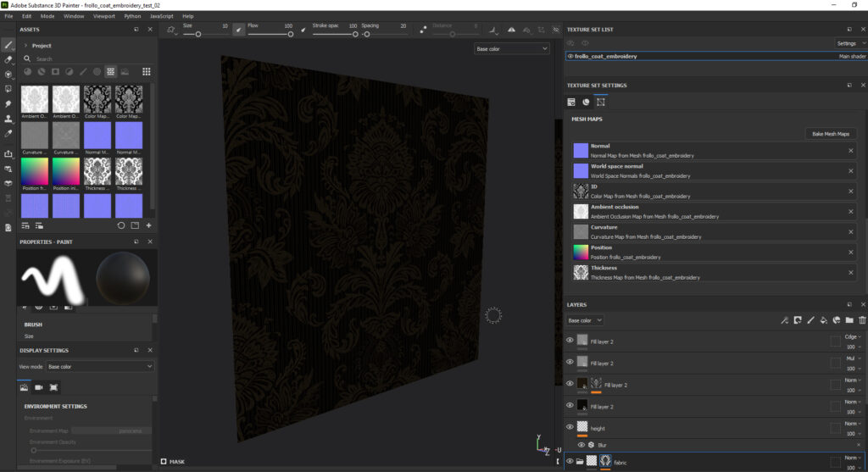The width and height of the screenshot is (868, 472).
Task: Switch Assets panel to grid view
Action: pos(147,72)
